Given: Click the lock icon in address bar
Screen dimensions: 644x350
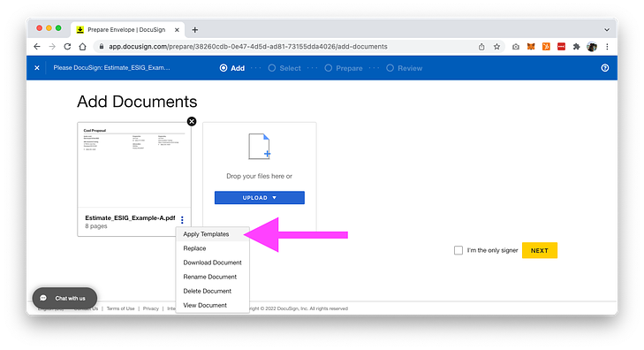Looking at the screenshot, I should click(102, 47).
